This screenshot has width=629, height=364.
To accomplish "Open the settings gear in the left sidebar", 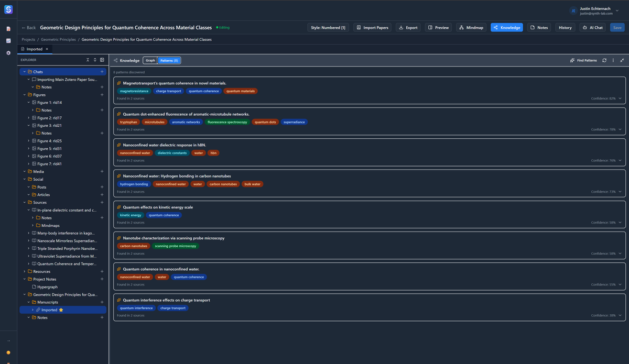I will click(x=8, y=53).
